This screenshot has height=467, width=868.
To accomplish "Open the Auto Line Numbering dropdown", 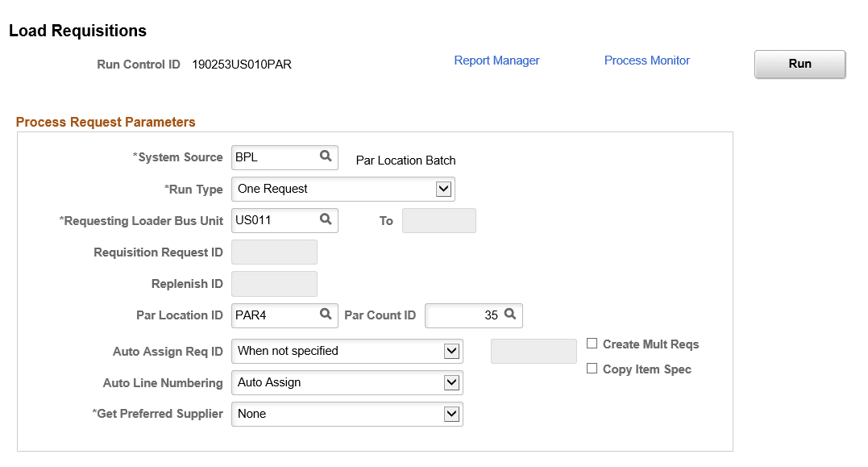I will (452, 382).
